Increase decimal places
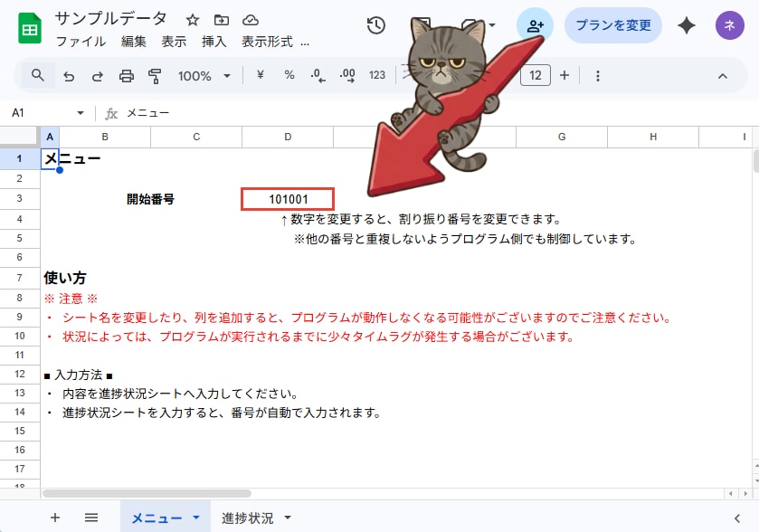The image size is (759, 532). (x=347, y=75)
